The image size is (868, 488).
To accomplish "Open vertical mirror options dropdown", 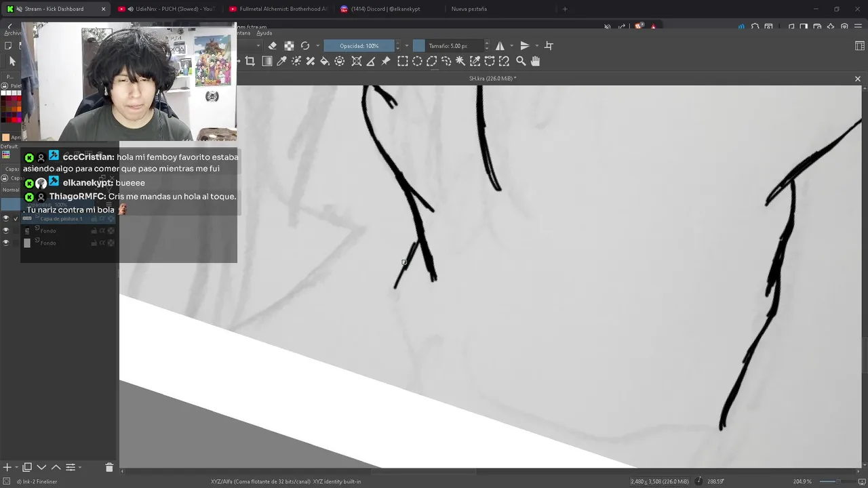I will pyautogui.click(x=536, y=45).
